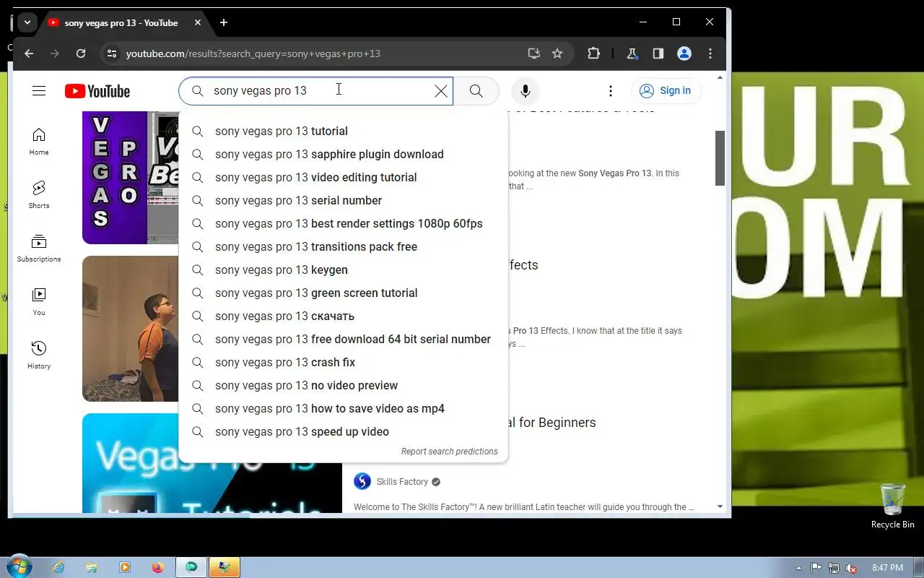The width and height of the screenshot is (924, 578).
Task: Choose suggestion 'sony vegas pro 13 скачать'
Action: (x=343, y=316)
